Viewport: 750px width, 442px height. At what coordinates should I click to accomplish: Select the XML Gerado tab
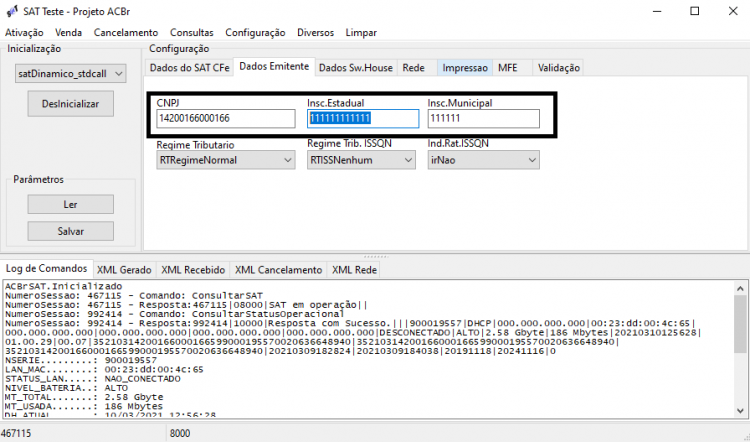coord(124,270)
